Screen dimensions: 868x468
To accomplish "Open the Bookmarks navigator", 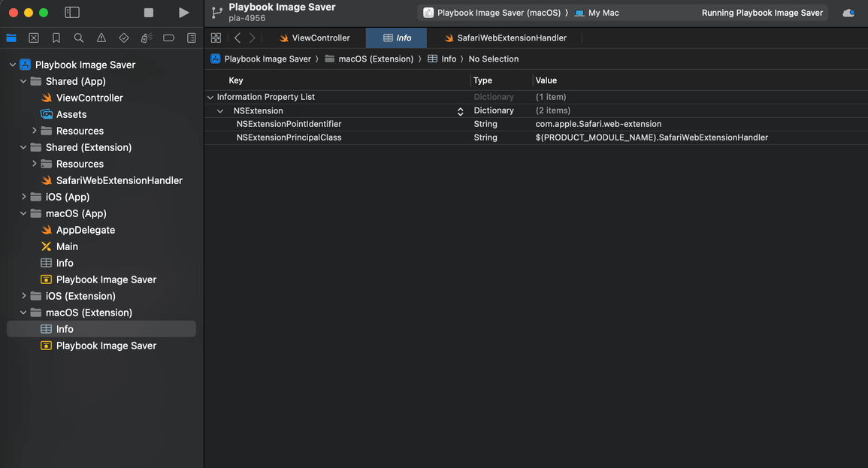I will click(x=56, y=38).
